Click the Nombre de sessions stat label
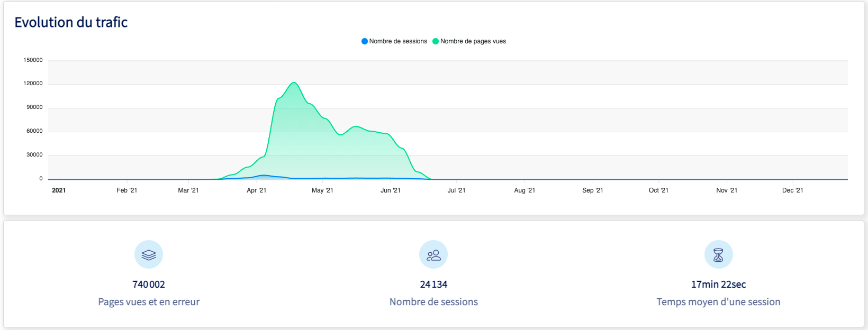868x330 pixels. pos(433,302)
